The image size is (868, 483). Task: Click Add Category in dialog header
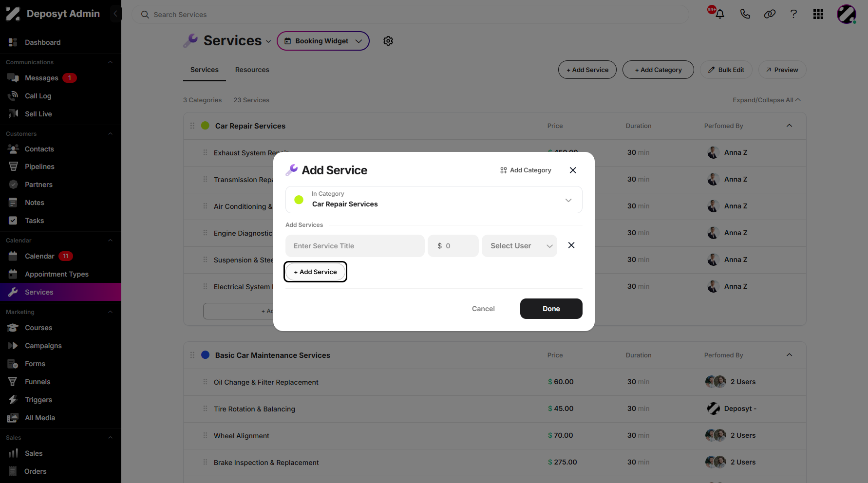point(526,170)
